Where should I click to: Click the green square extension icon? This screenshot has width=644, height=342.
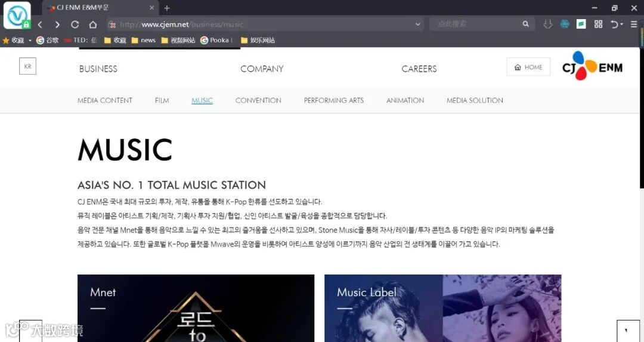click(581, 24)
